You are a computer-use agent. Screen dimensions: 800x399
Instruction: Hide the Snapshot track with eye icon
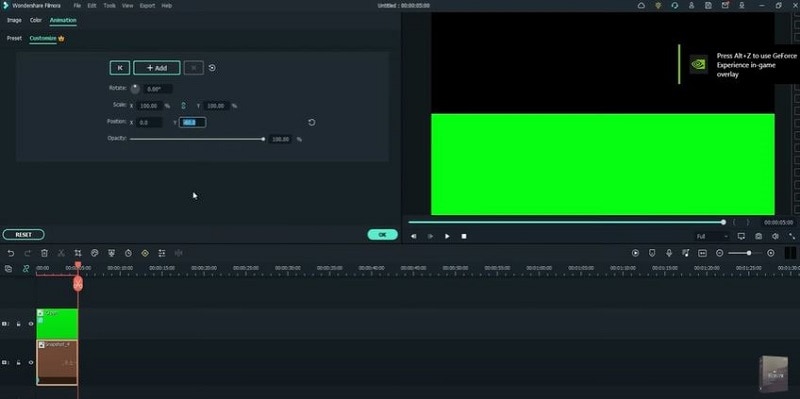click(31, 362)
